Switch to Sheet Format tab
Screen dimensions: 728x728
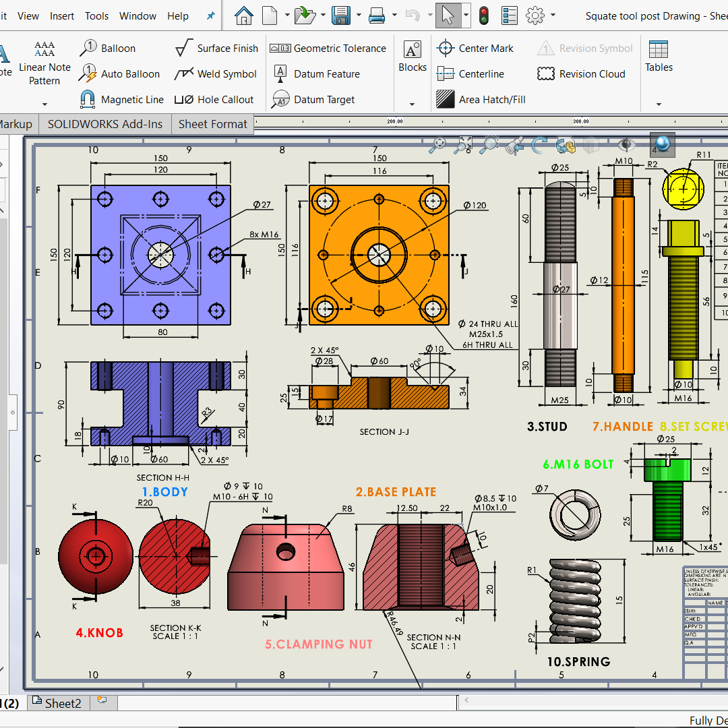[212, 124]
